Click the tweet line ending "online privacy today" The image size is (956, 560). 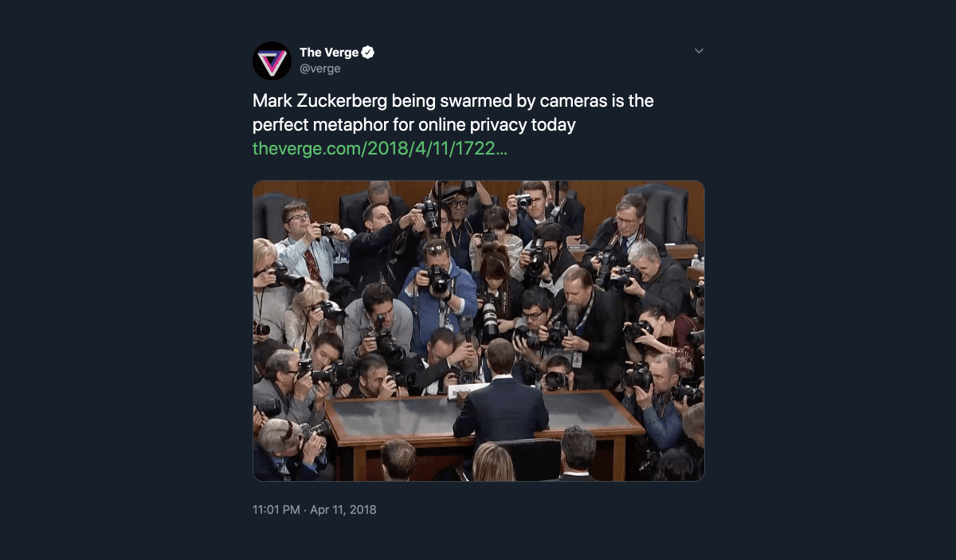[x=413, y=125]
